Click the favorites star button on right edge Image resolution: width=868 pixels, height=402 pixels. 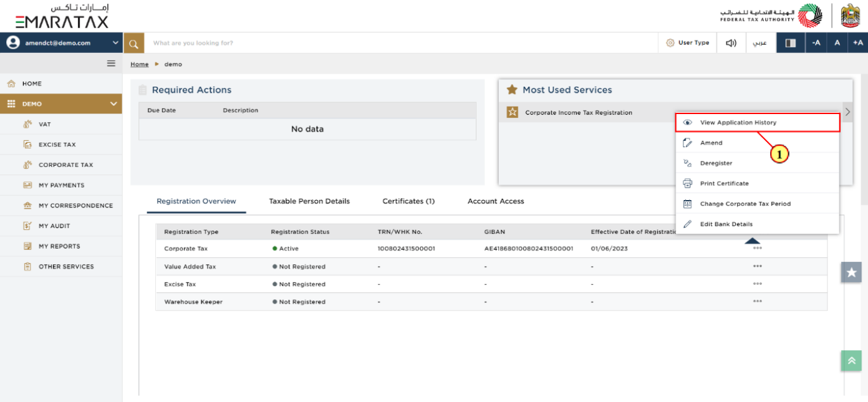coord(851,272)
